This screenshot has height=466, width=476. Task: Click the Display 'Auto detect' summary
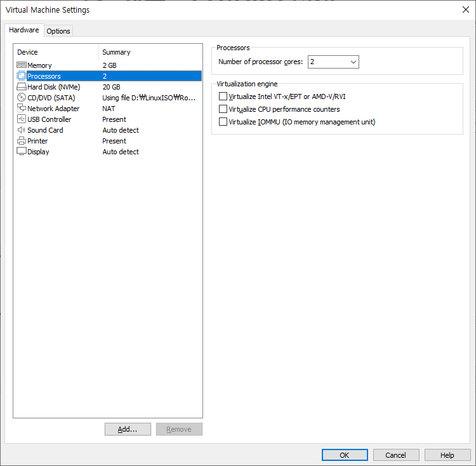(x=121, y=152)
